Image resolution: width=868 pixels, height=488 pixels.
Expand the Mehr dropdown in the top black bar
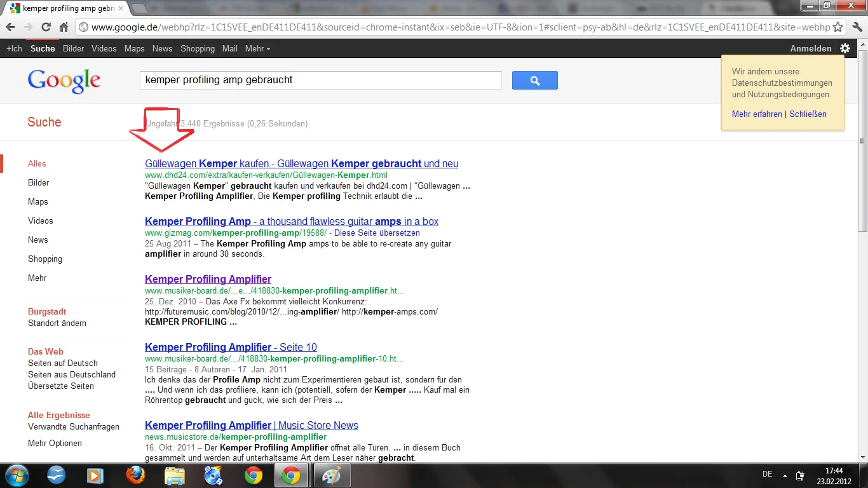[257, 48]
